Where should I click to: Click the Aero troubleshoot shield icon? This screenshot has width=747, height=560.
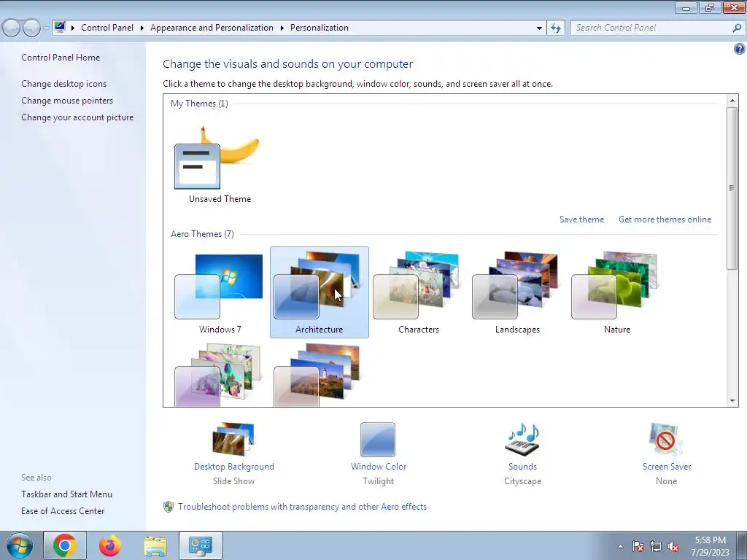[x=169, y=507]
